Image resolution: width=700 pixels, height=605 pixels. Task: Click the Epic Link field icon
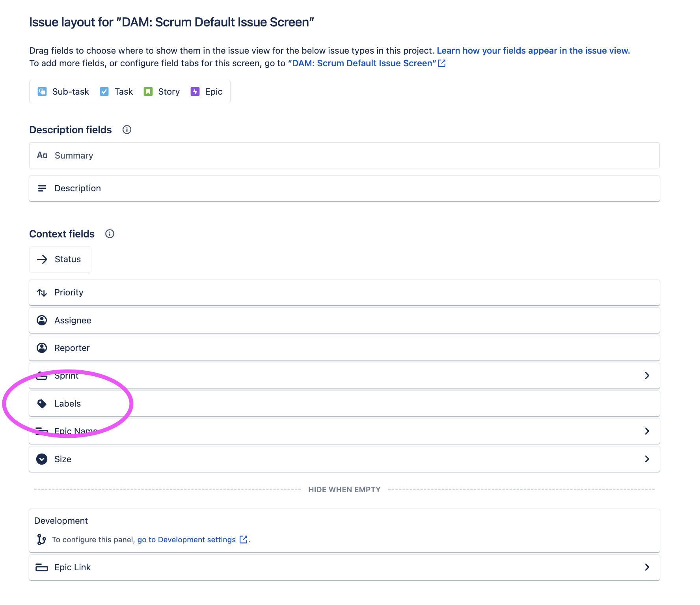[x=42, y=567]
